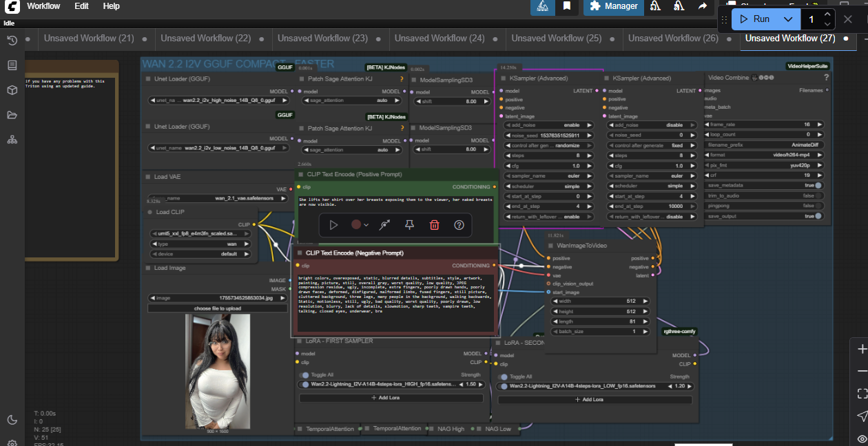Expand the Run button dropdown chevron
Screen dimensions: 868x446
pos(787,19)
